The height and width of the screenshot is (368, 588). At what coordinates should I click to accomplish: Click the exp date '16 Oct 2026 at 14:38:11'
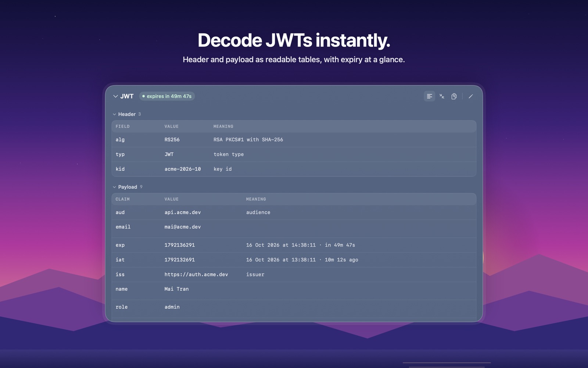coord(281,245)
